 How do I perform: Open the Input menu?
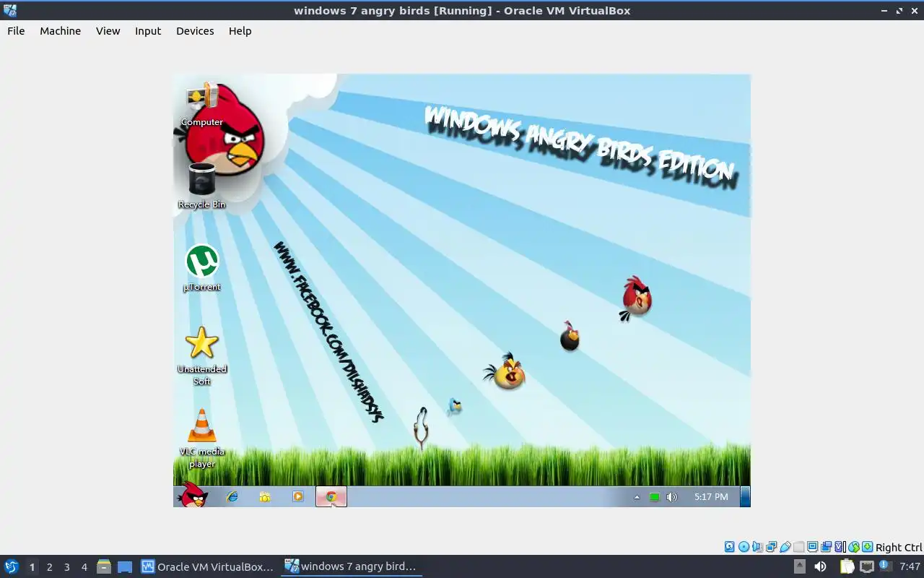(x=148, y=31)
